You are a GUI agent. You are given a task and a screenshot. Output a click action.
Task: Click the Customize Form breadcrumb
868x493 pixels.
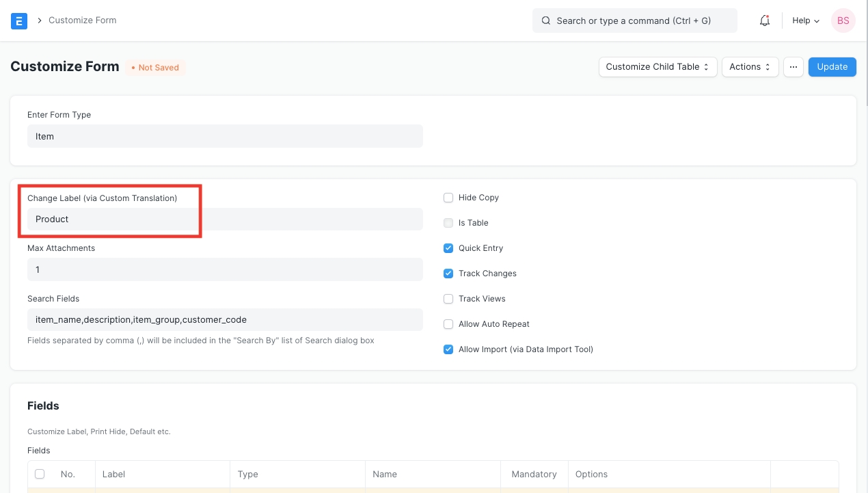(82, 21)
